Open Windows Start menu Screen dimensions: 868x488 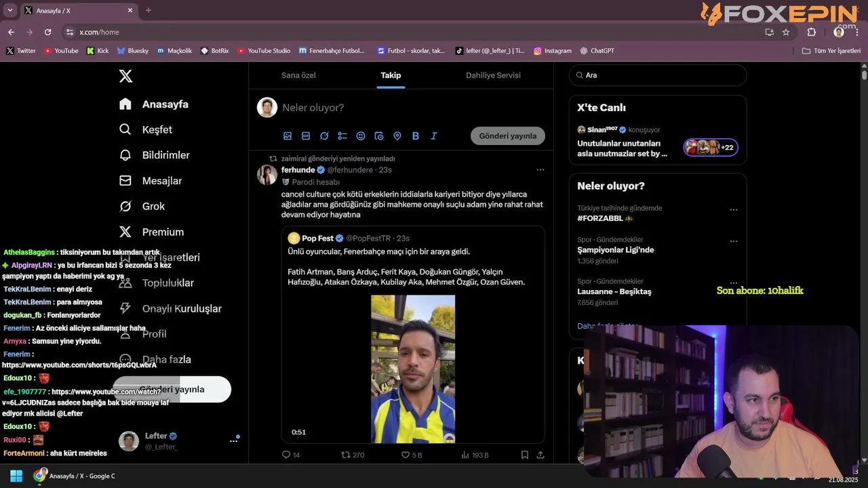(16, 476)
